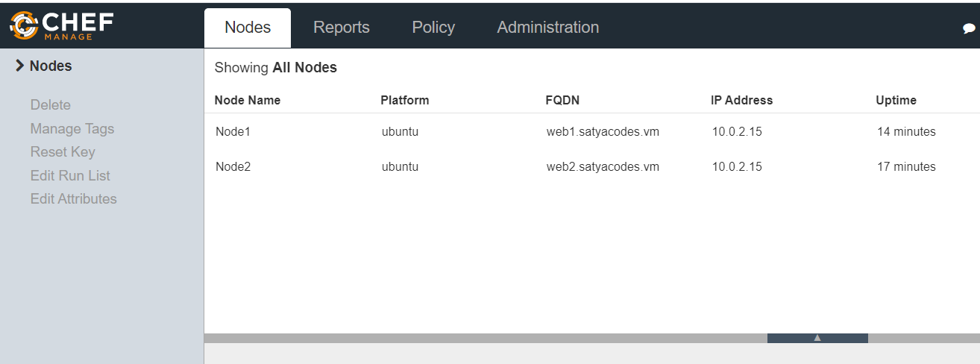Open the chat bubble feedback icon
Image resolution: width=980 pixels, height=364 pixels.
pos(969,29)
